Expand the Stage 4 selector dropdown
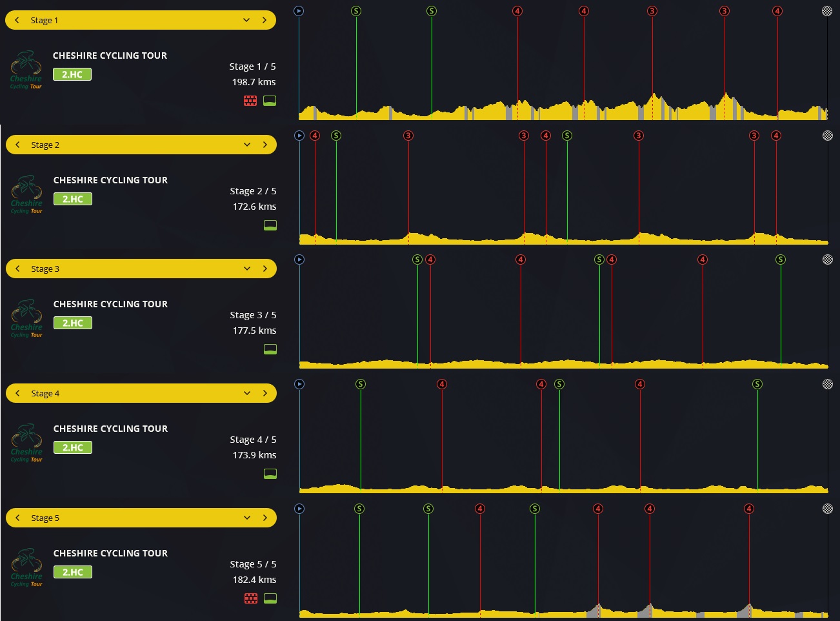 click(247, 393)
